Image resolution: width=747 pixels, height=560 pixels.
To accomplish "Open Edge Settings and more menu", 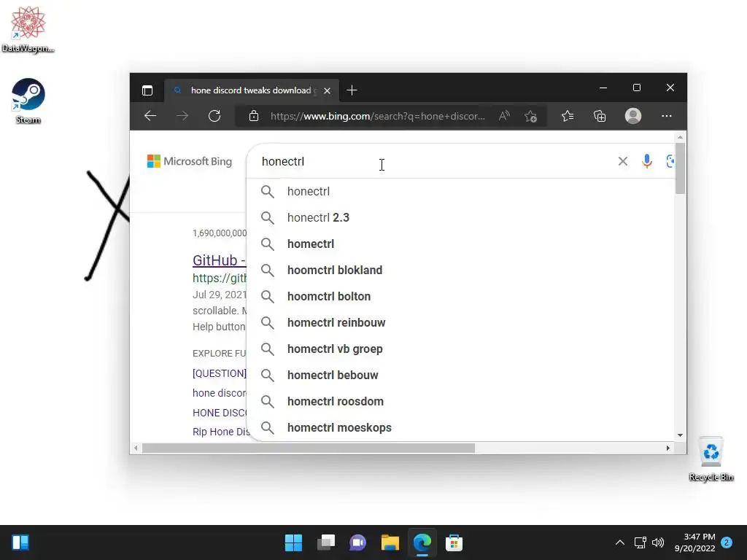I will pos(667,116).
